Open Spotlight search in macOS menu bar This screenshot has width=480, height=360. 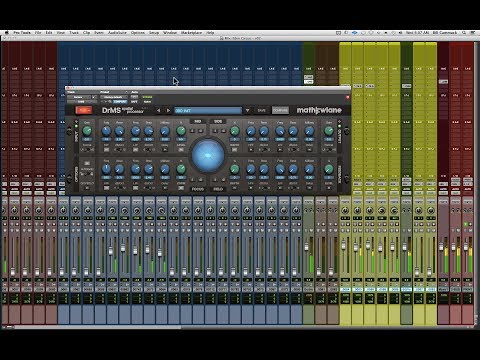click(464, 33)
